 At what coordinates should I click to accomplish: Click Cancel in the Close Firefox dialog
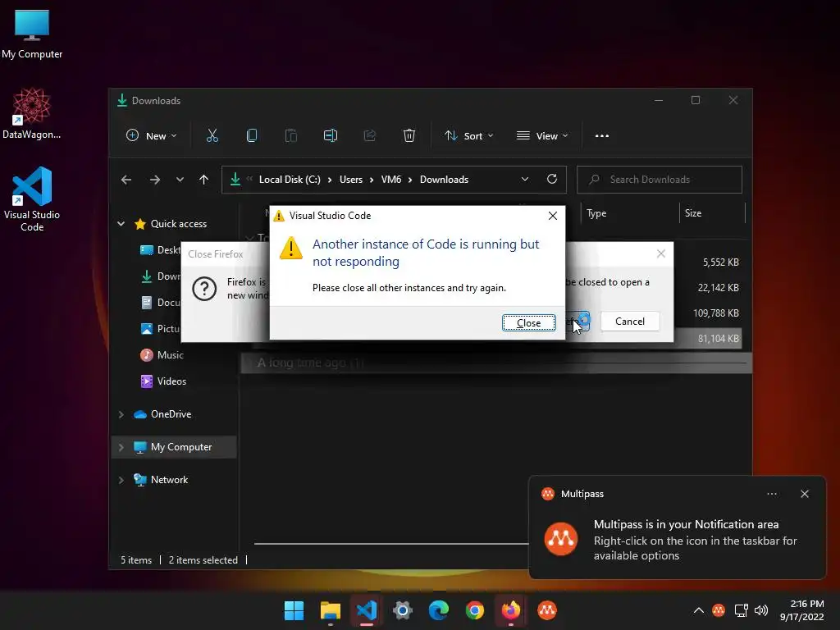(x=629, y=322)
